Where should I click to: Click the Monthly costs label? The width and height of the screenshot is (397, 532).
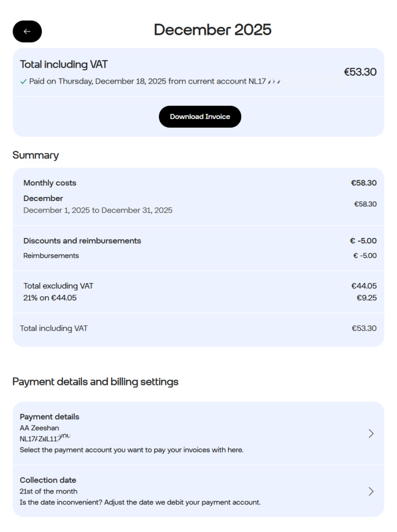tap(50, 183)
